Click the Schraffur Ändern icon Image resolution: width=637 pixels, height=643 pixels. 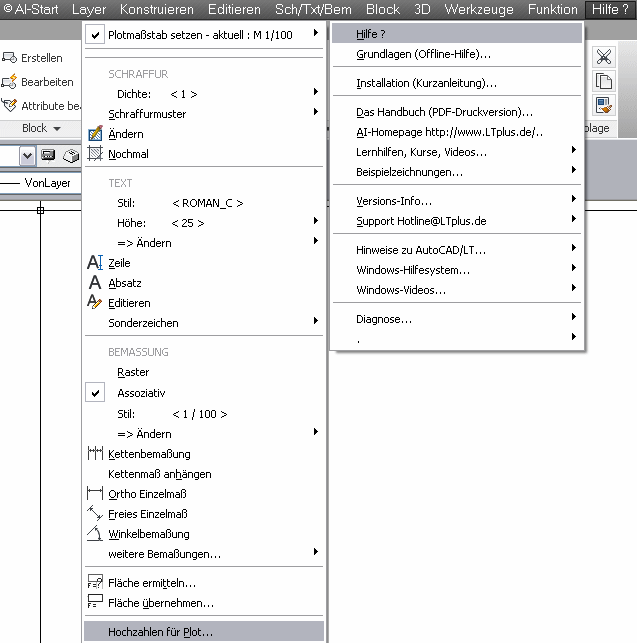(95, 134)
